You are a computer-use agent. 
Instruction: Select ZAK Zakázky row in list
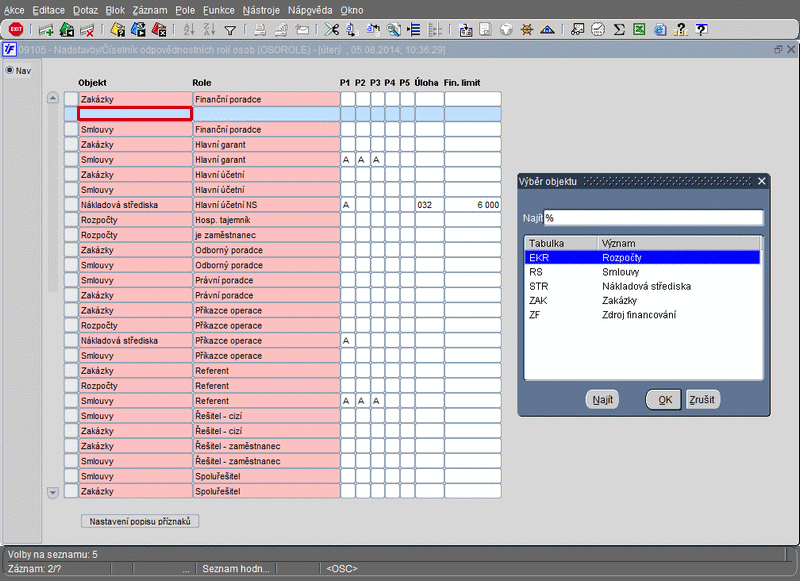(642, 300)
